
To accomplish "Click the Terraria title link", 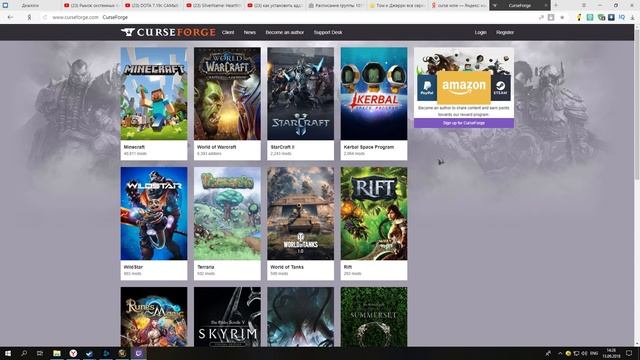I will pos(206,267).
